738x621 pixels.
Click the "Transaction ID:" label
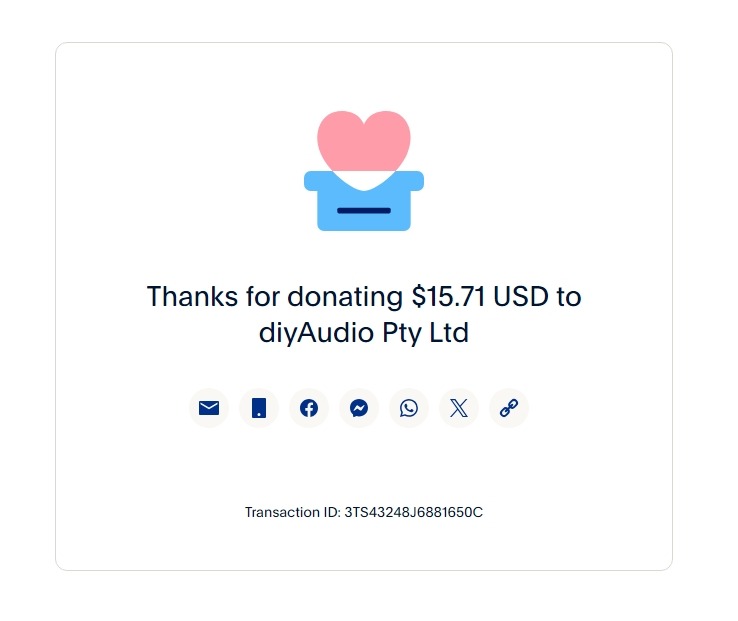coord(292,512)
